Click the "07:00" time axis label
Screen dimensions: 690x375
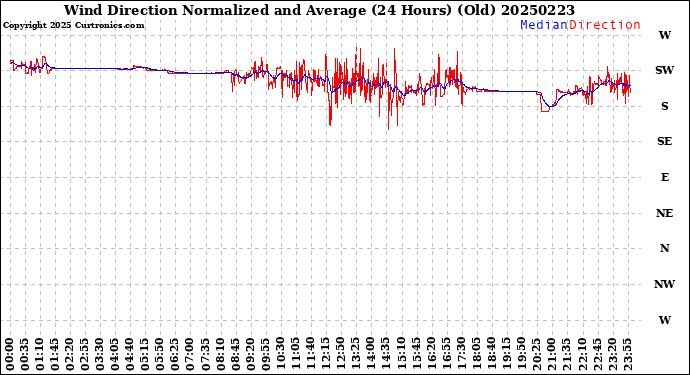pyautogui.click(x=190, y=354)
